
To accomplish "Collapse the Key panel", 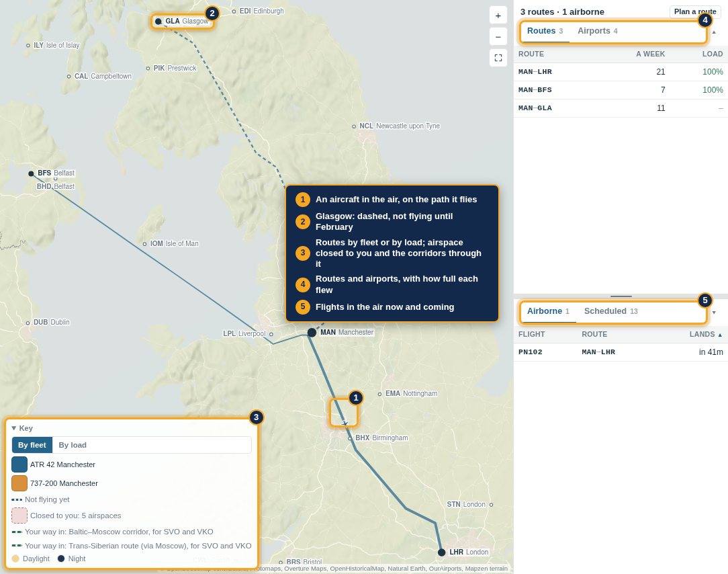I will [x=21, y=428].
